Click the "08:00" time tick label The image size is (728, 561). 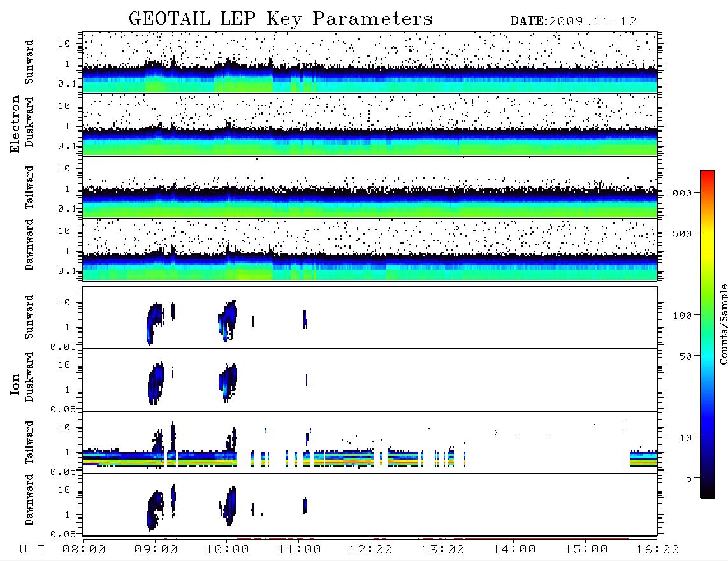pos(84,550)
